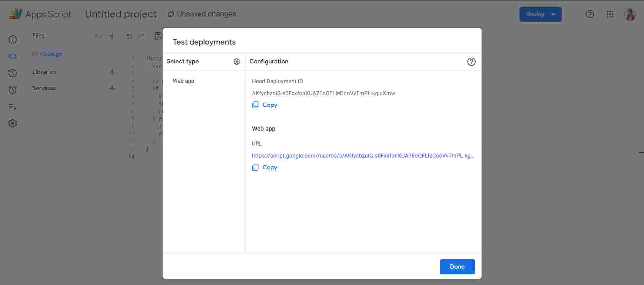644x285 pixels.
Task: Open the Executions list icon
Action: pyautogui.click(x=12, y=107)
